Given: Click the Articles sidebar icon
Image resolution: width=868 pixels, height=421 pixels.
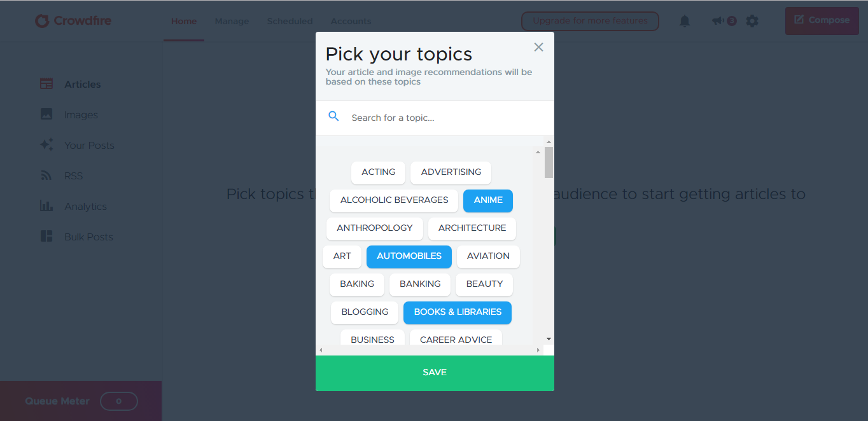Looking at the screenshot, I should [x=46, y=84].
